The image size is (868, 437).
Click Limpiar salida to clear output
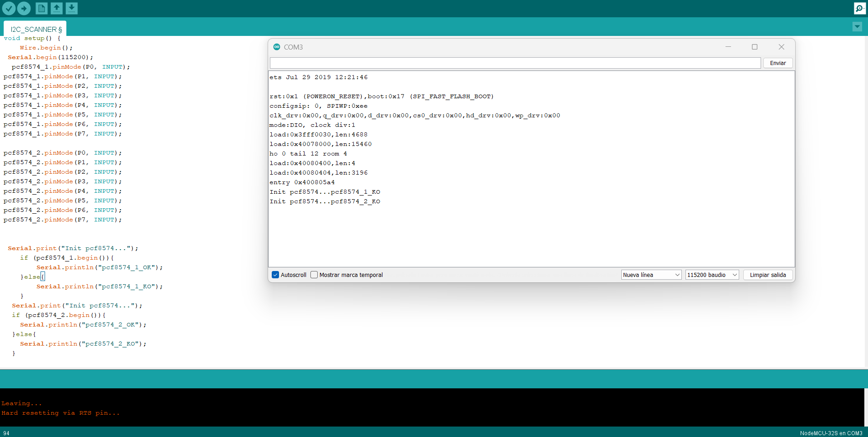pyautogui.click(x=767, y=275)
